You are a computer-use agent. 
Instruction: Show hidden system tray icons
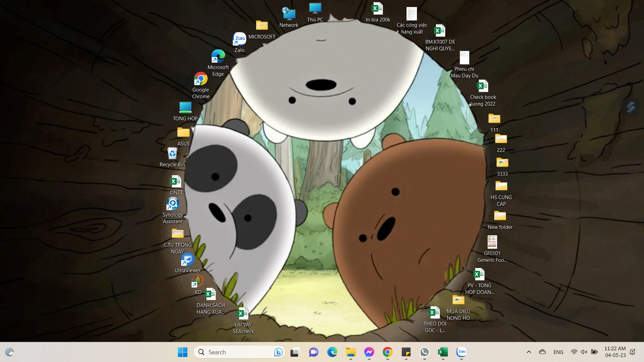529,352
